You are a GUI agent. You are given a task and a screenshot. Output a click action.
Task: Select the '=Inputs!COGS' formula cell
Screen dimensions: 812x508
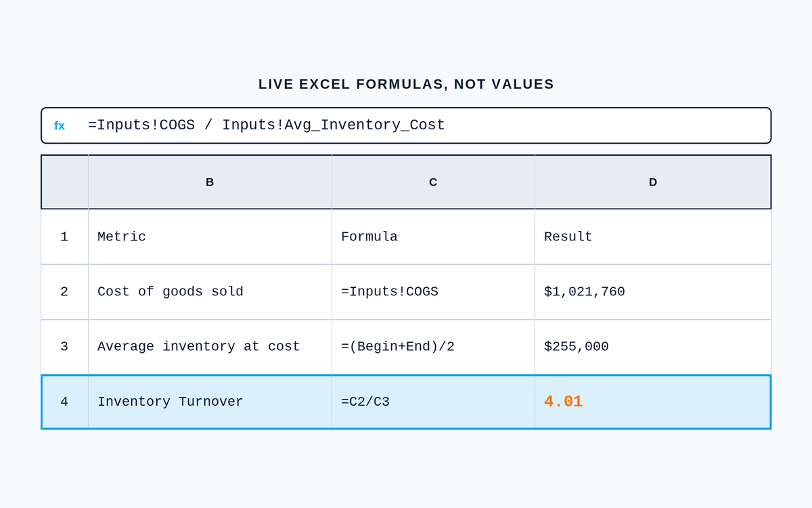click(433, 292)
